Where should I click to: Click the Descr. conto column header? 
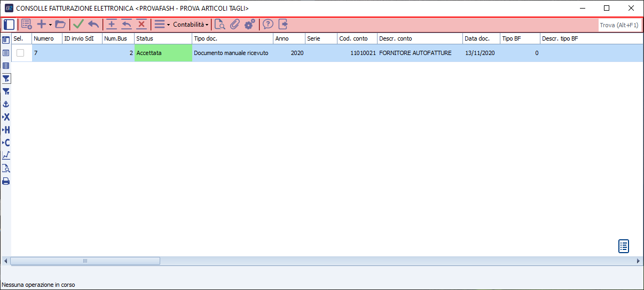(420, 39)
